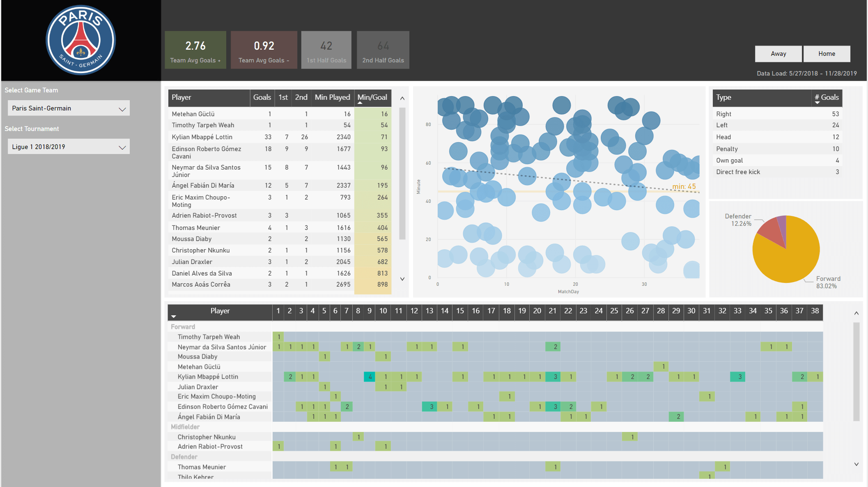Click Mbappé's 4-goal cell on matchday 9

click(x=370, y=377)
